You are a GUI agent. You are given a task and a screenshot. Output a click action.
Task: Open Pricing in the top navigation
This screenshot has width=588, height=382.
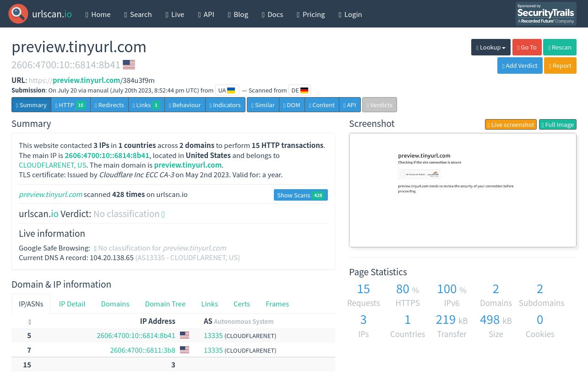tap(311, 14)
